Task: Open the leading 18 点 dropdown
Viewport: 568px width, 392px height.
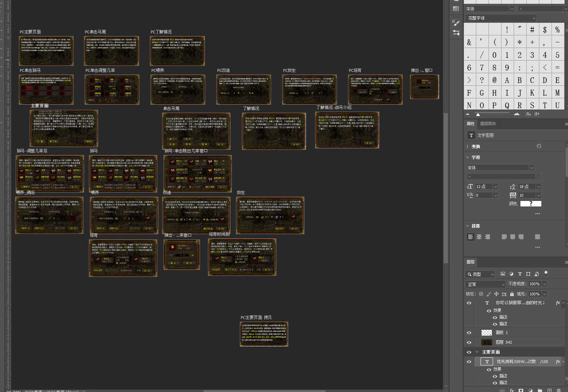Action: coord(539,187)
